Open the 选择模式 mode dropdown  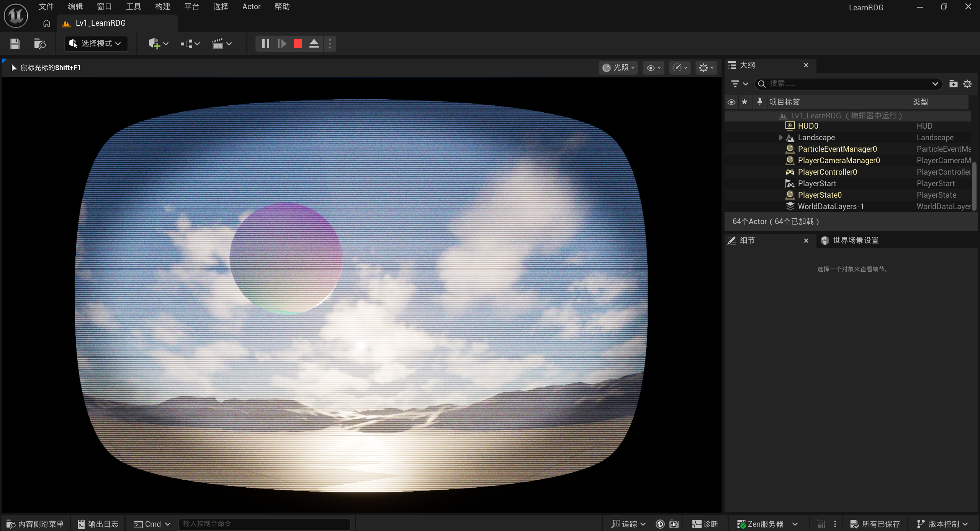pos(96,44)
